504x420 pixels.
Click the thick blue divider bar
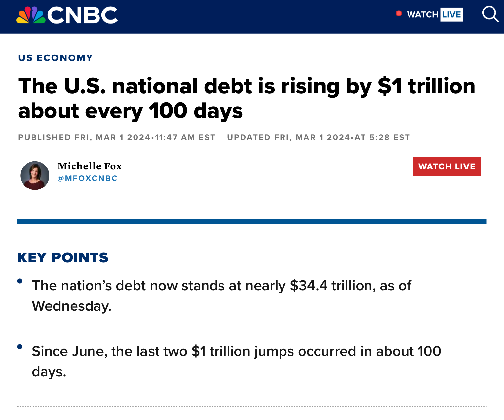point(252,221)
